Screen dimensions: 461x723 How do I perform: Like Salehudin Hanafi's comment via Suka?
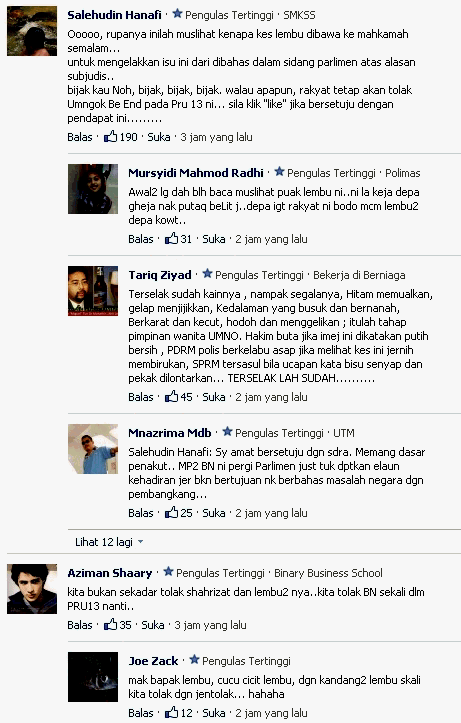tap(159, 137)
